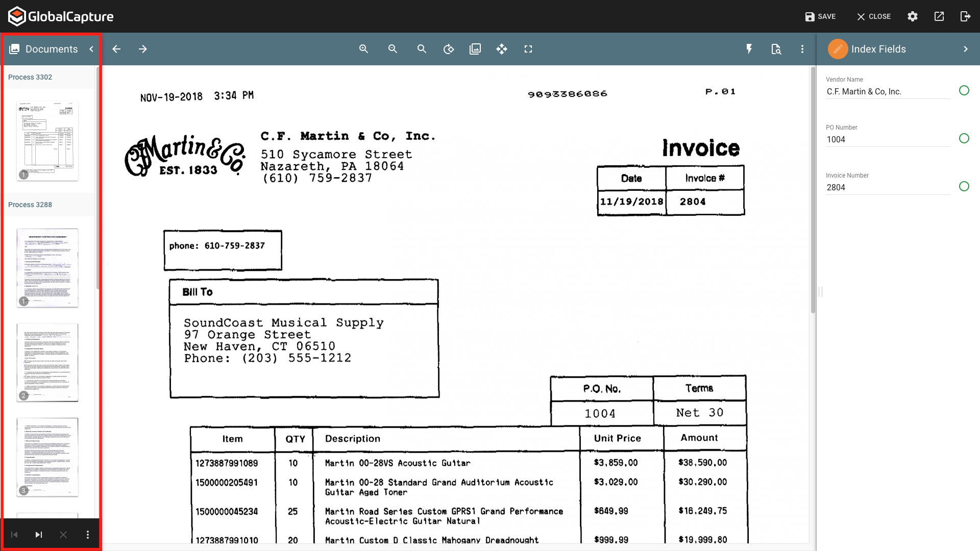Edit the PO Number field
This screenshot has height=551, width=980.
888,140
